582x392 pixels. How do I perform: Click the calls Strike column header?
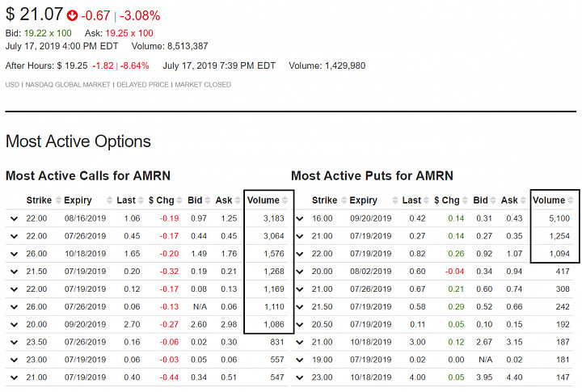click(39, 200)
